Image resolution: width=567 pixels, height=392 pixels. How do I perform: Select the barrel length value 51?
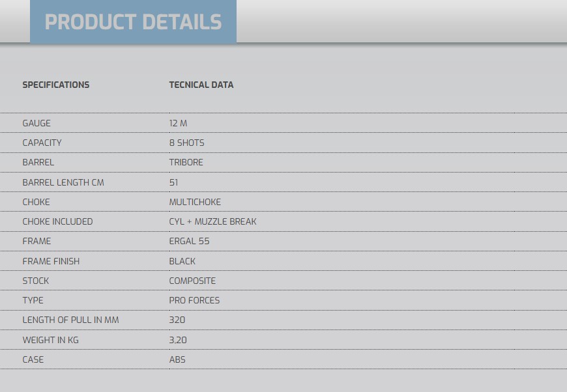coord(173,182)
